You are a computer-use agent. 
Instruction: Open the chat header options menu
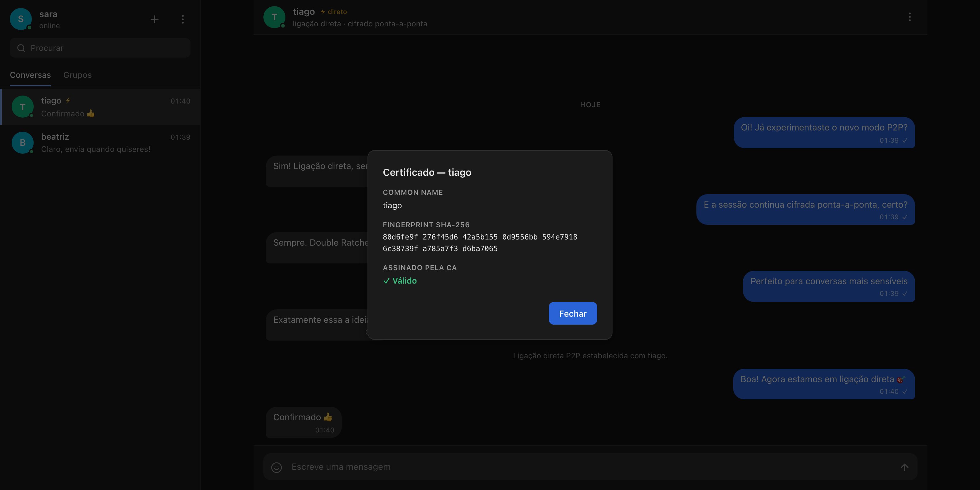point(910,17)
